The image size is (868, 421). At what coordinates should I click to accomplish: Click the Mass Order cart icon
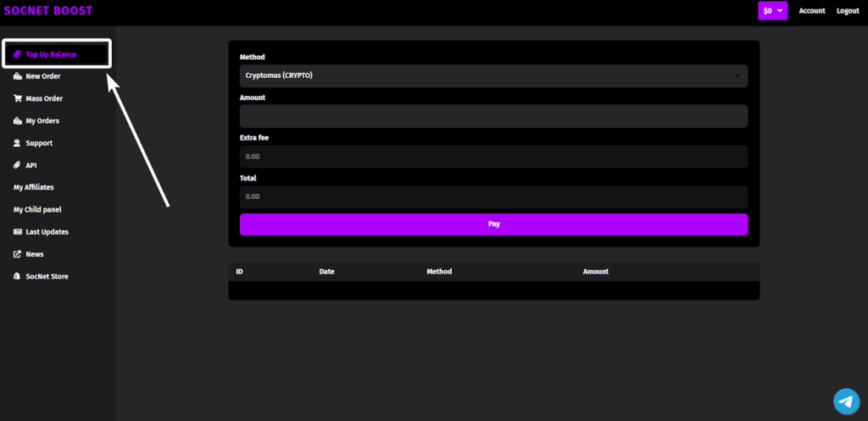[18, 98]
